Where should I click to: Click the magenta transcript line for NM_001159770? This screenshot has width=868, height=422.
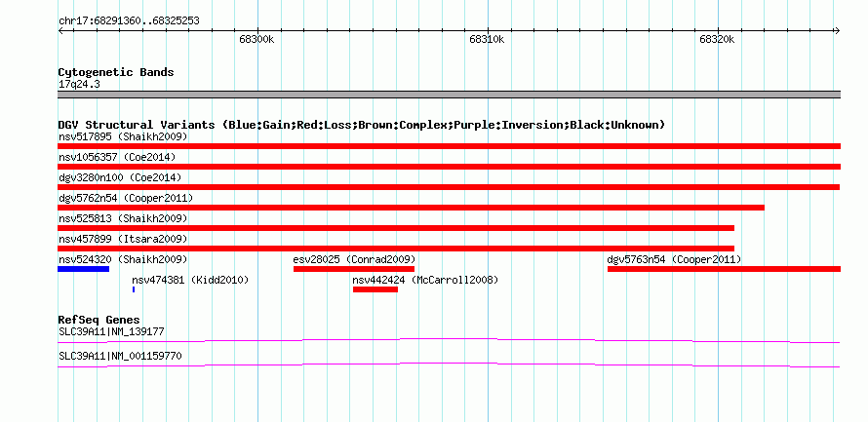(449, 365)
